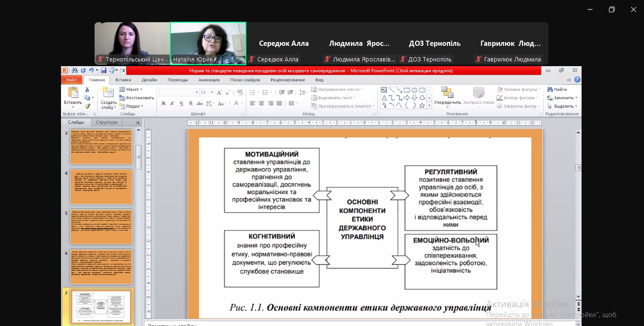Minimize the ribbon with the caret icon
Viewport: 644px width, 326px height.
coord(570,80)
